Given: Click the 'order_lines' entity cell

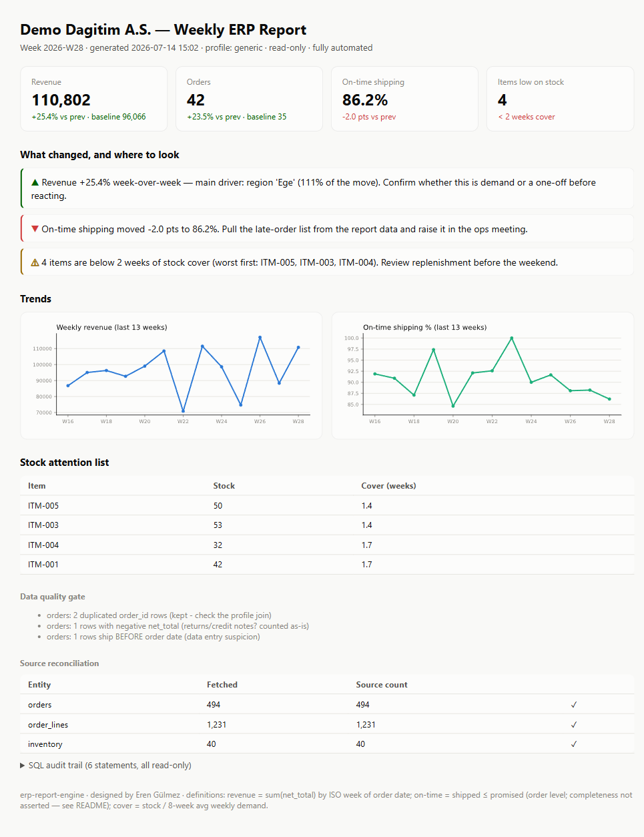Looking at the screenshot, I should 48,725.
